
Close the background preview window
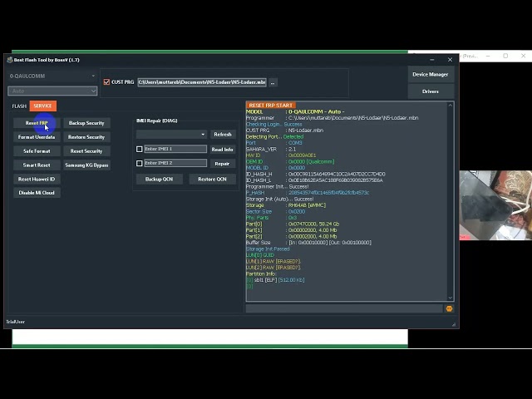click(x=524, y=56)
